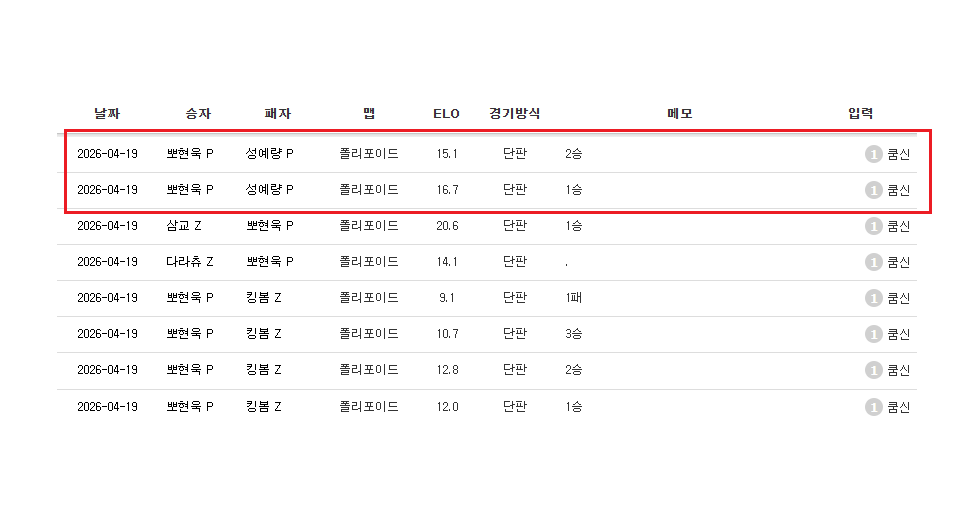Viewport: 973px width, 516px height.
Task: Open winner 삼교 Z player link
Action: pos(184,226)
